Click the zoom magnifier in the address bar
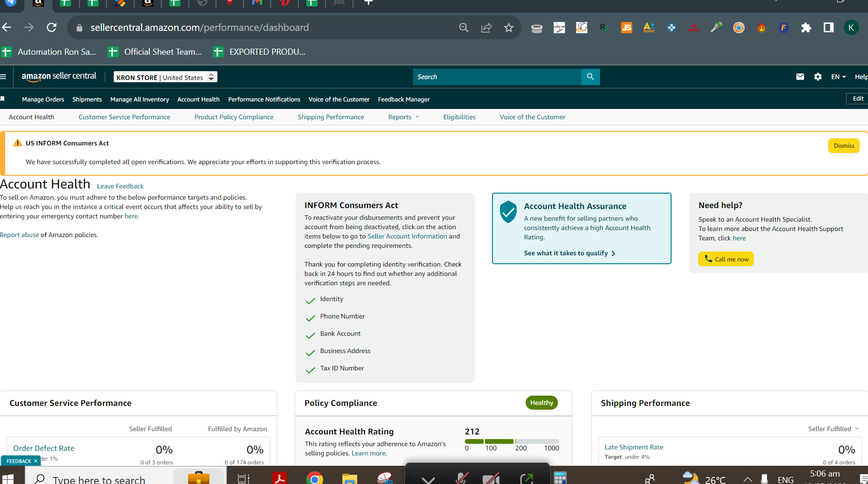This screenshot has height=484, width=868. click(463, 28)
